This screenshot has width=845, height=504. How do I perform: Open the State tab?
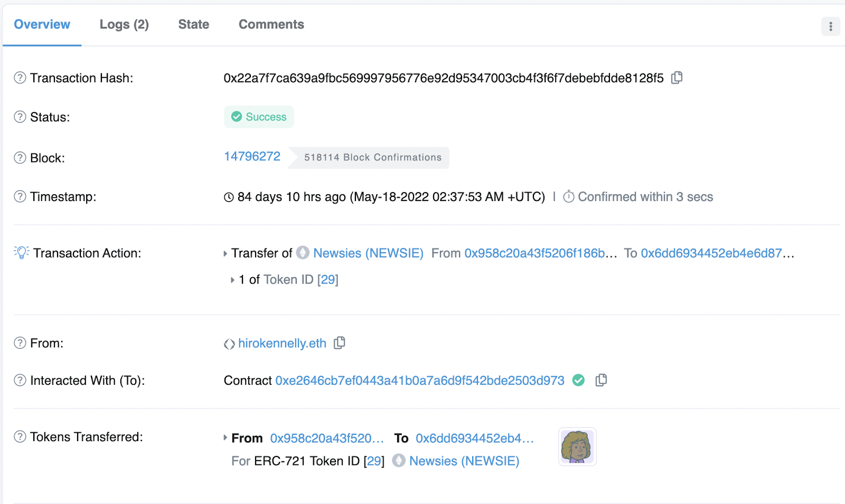[194, 24]
